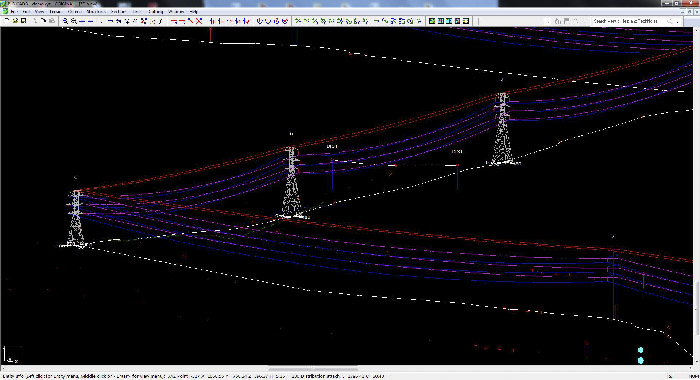
Task: Click the axis indicator in the bottom-left corner
Action: click(11, 355)
